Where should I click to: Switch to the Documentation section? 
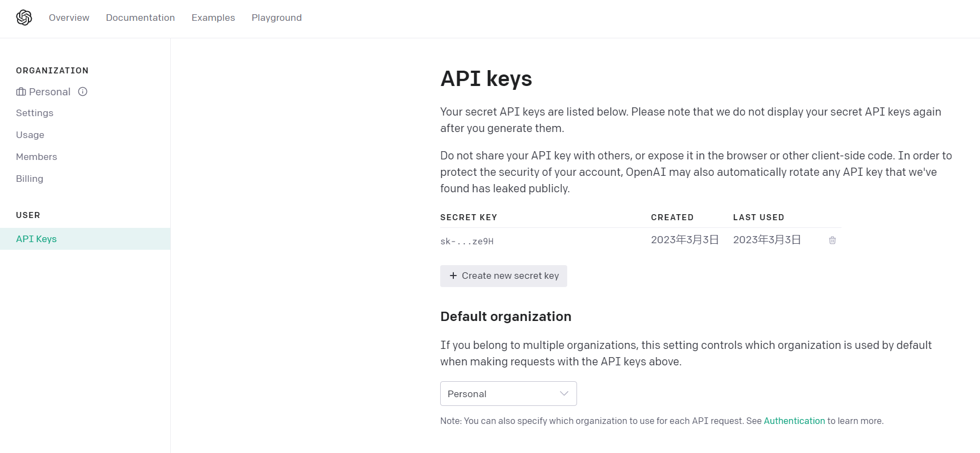coord(140,18)
